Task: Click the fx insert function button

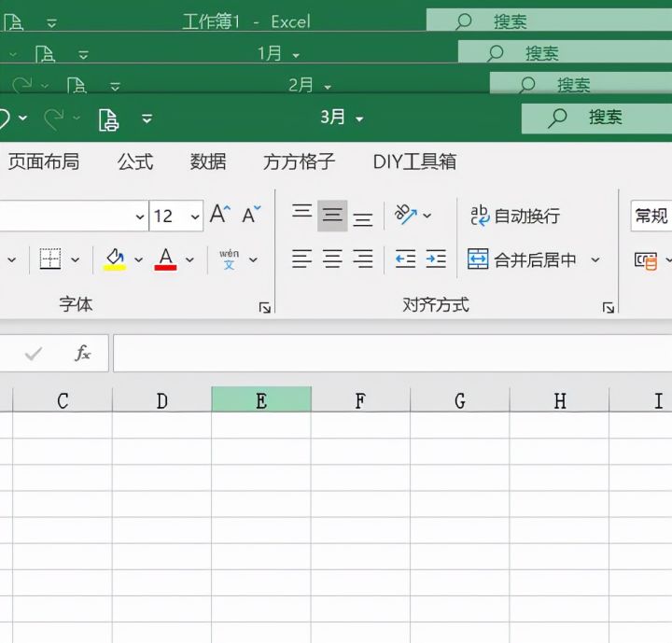Action: pos(82,353)
